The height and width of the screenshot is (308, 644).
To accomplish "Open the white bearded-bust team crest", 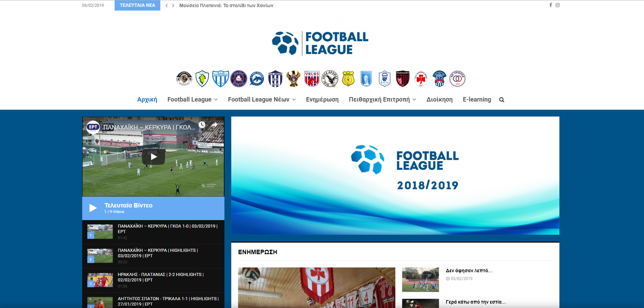I will 384,79.
